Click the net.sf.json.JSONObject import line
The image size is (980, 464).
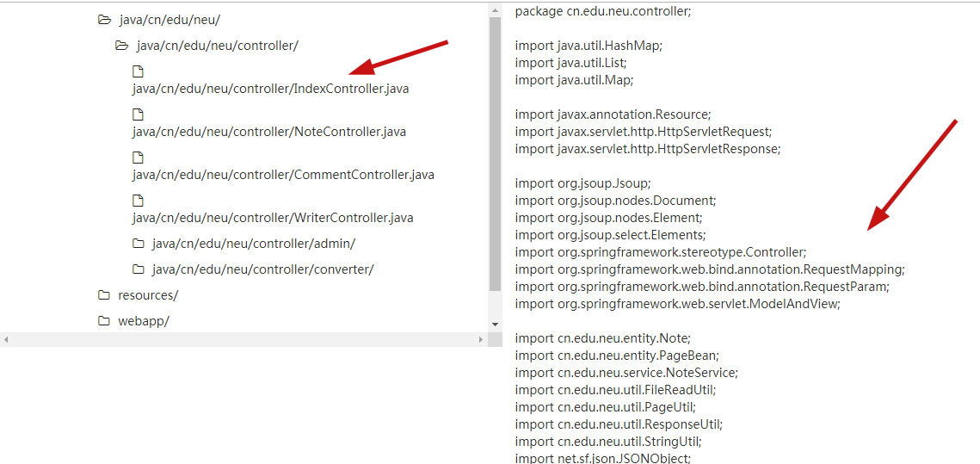602,458
